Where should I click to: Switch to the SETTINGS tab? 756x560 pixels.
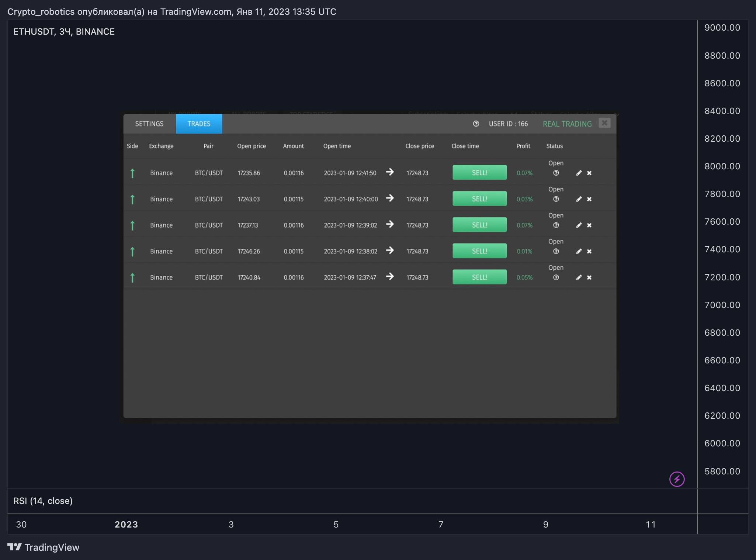(149, 124)
